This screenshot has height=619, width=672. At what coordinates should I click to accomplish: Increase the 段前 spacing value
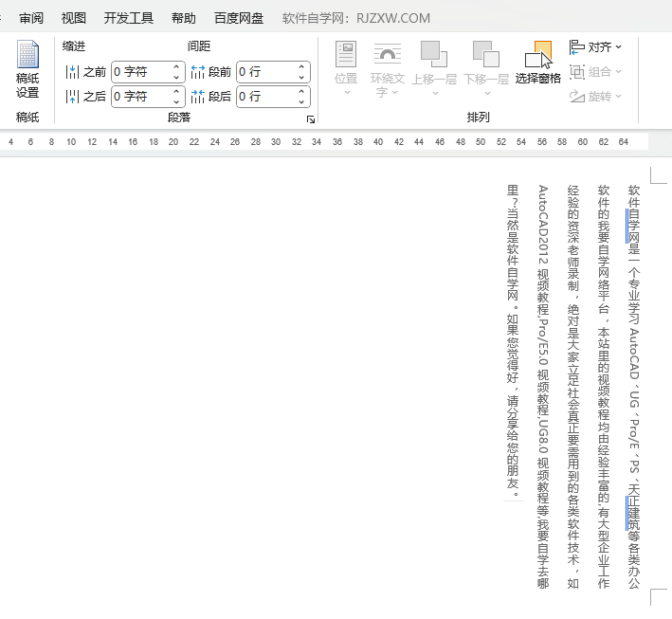click(301, 67)
